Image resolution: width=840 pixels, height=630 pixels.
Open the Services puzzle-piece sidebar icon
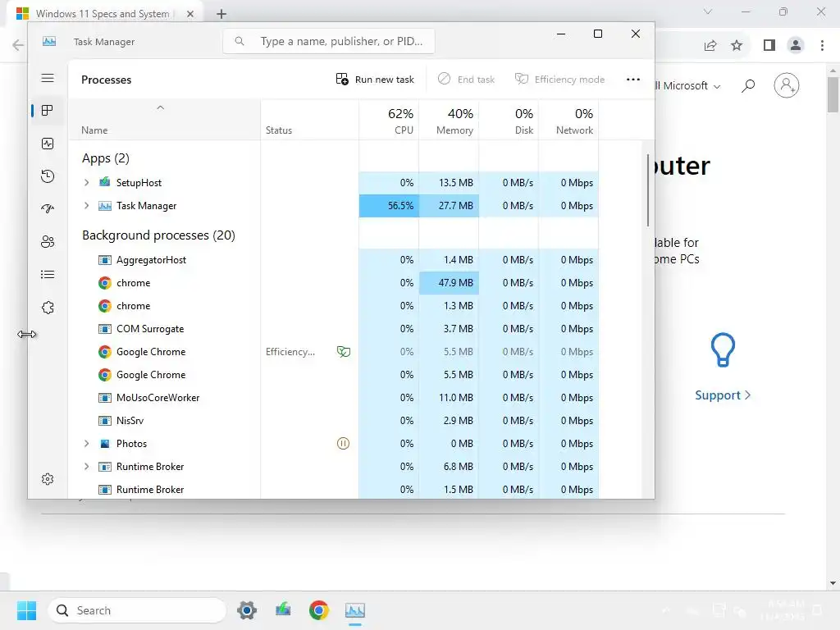point(48,308)
